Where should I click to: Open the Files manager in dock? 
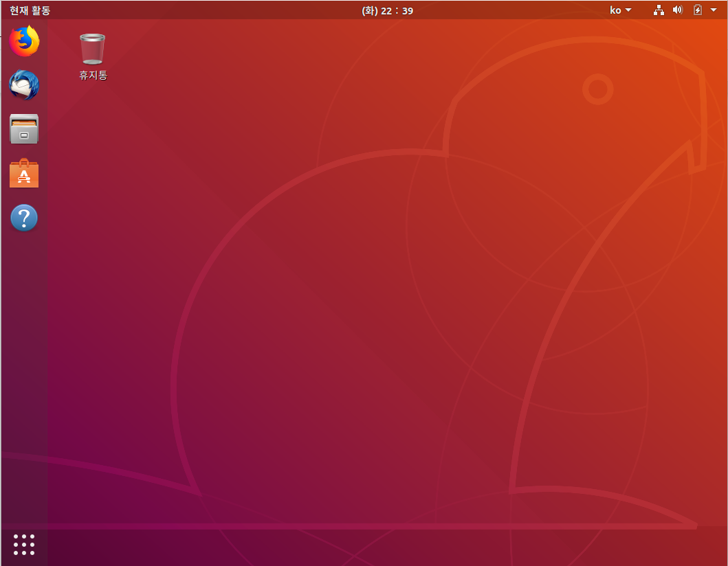tap(24, 128)
